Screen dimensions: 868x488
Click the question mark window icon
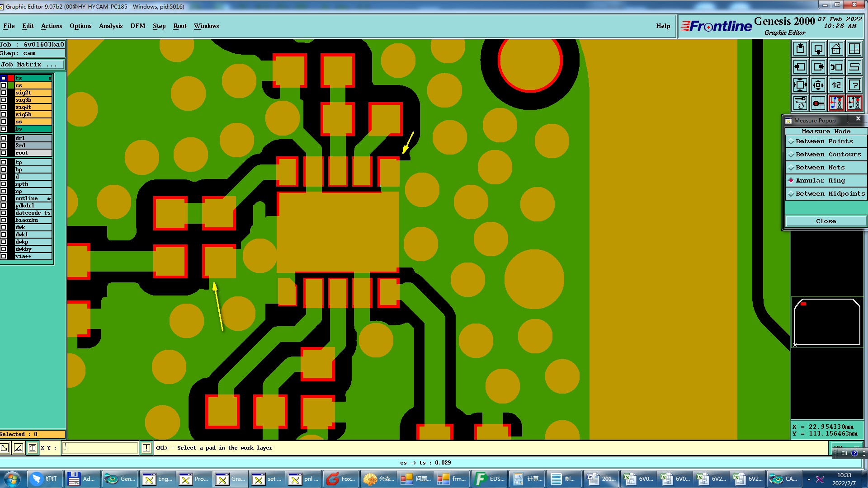pos(854,85)
